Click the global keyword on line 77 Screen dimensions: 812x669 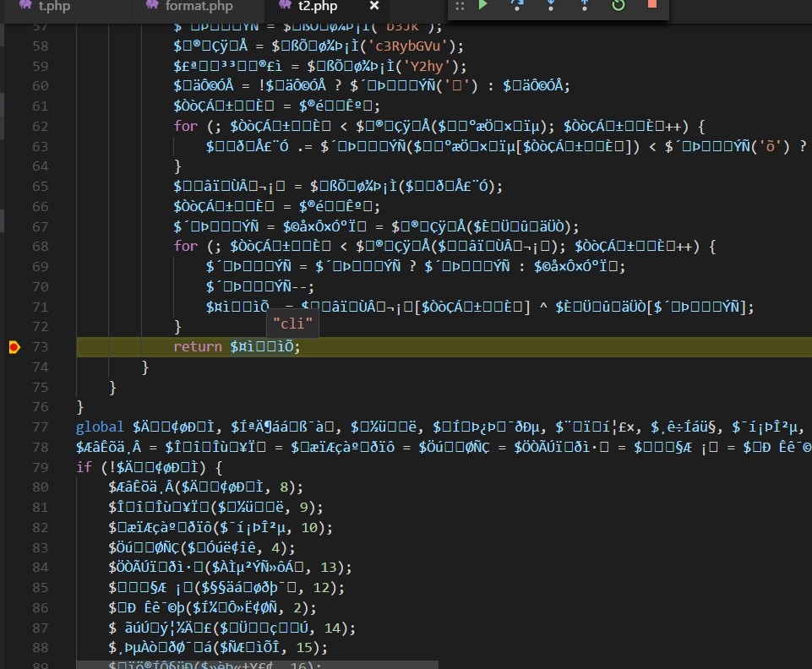pyautogui.click(x=100, y=427)
